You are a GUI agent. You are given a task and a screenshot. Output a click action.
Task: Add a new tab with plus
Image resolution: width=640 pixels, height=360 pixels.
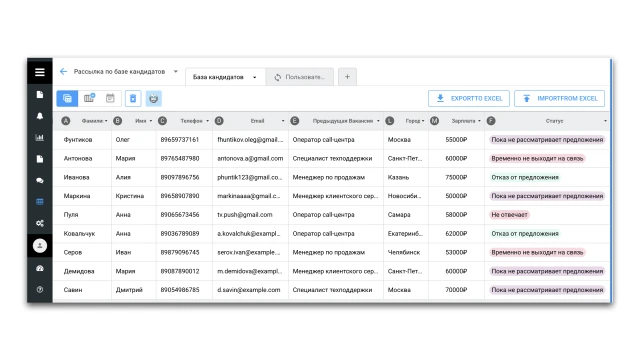tap(347, 77)
